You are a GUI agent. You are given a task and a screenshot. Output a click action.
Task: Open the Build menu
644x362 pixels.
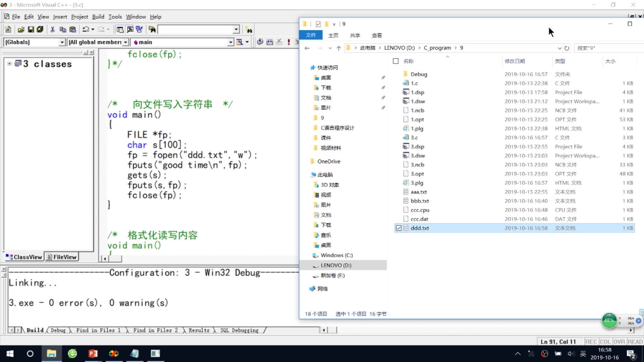point(98,17)
